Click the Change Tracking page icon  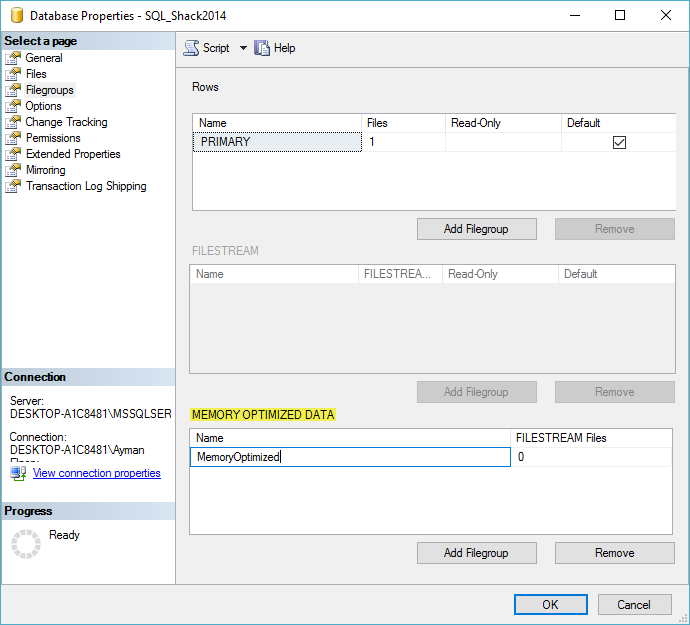click(x=13, y=122)
